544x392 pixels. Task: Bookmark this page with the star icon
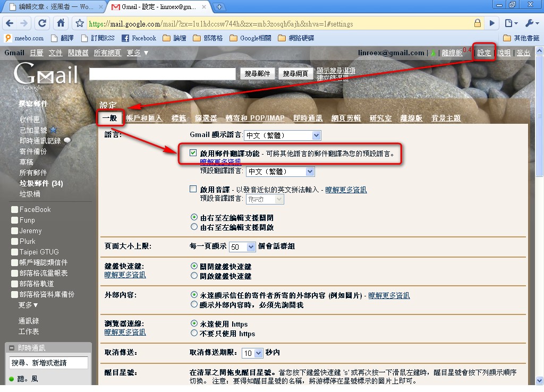pyautogui.click(x=80, y=23)
